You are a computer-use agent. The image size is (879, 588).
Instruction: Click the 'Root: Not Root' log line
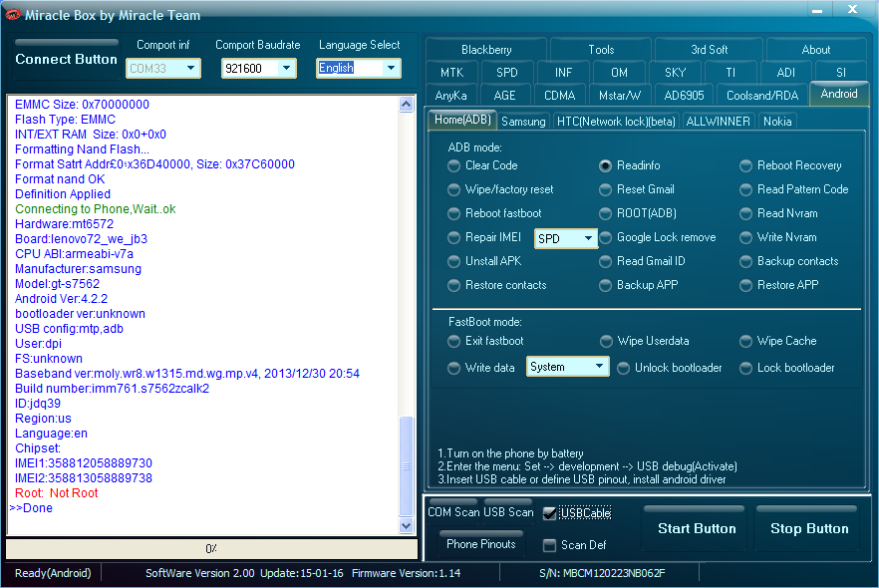point(56,493)
